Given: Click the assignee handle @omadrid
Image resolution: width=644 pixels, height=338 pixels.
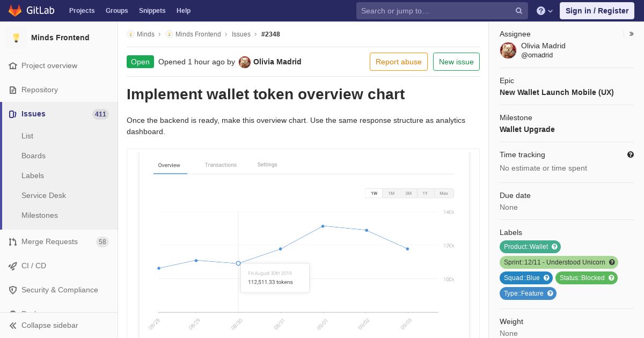Looking at the screenshot, I should [x=537, y=55].
